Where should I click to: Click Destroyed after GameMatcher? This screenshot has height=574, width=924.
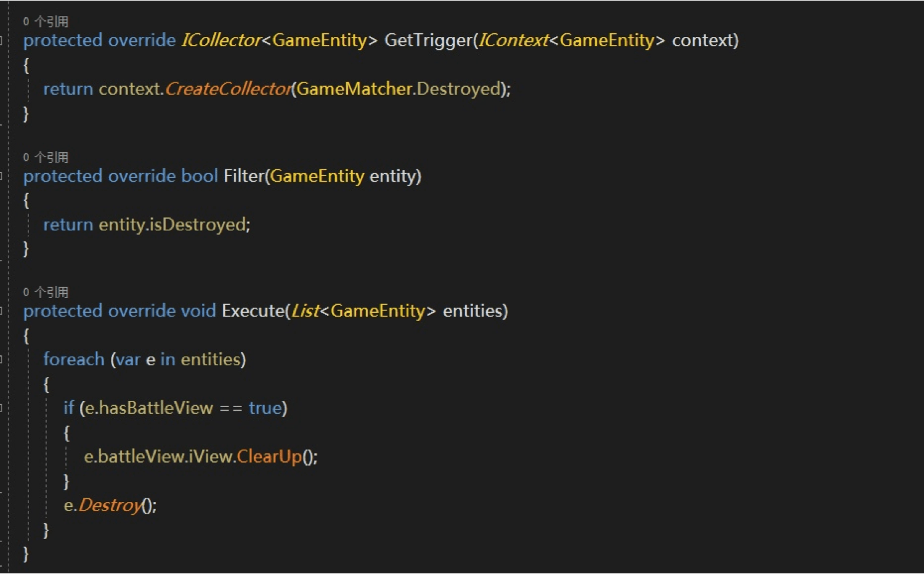458,89
